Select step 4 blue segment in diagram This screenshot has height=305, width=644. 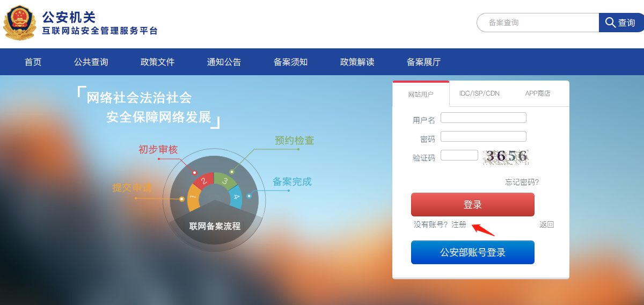click(235, 197)
